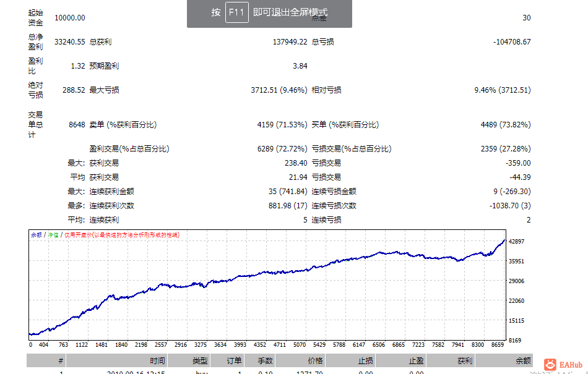Click the average loss trade value -44.39
Image resolution: width=588 pixels, height=374 pixels.
[520, 177]
